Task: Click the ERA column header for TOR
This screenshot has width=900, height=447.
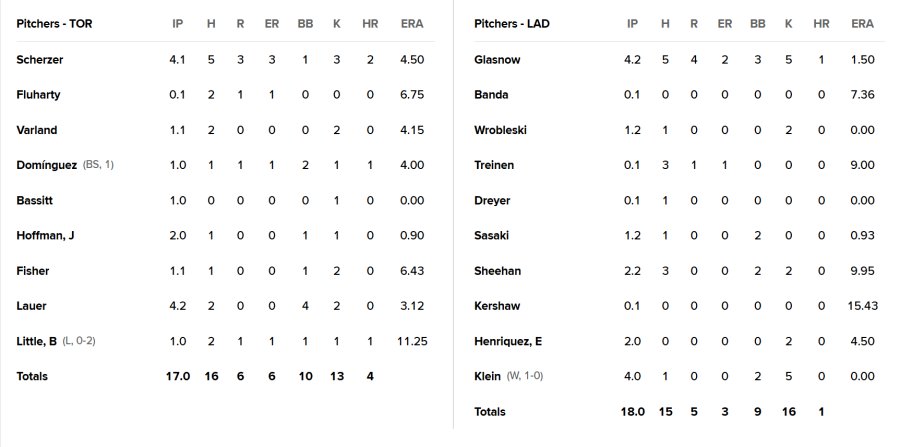Action: 412,24
